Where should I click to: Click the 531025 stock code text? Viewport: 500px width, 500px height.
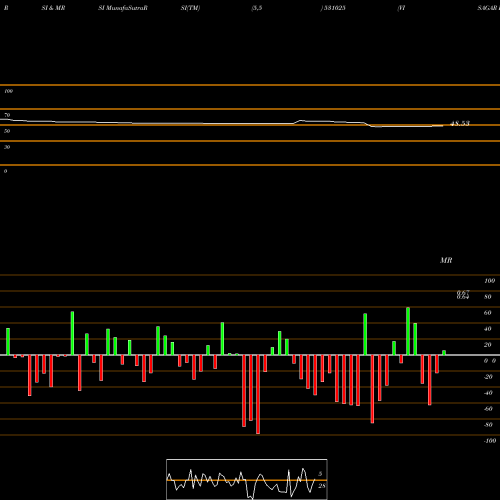point(334,8)
